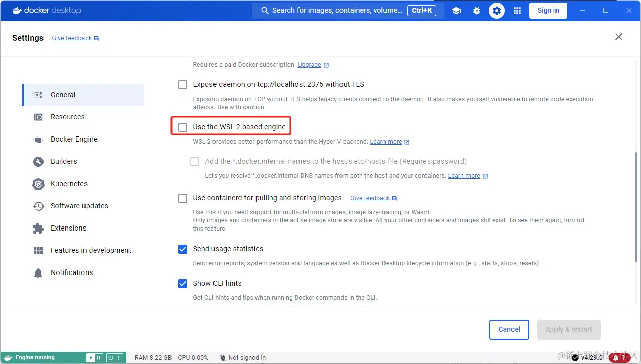Screen dimensions: 641x364
Task: Click the magnifier icon in search bar
Action: tap(265, 11)
